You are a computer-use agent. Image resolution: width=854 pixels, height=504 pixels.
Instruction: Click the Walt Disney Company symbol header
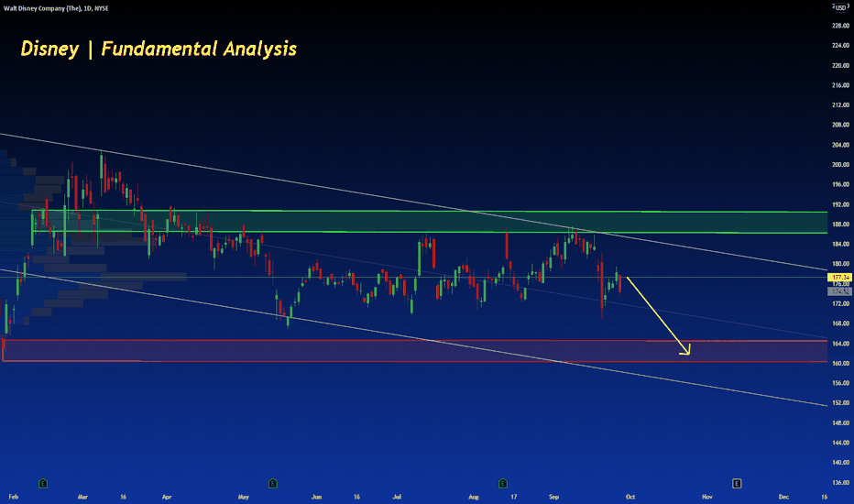point(56,8)
